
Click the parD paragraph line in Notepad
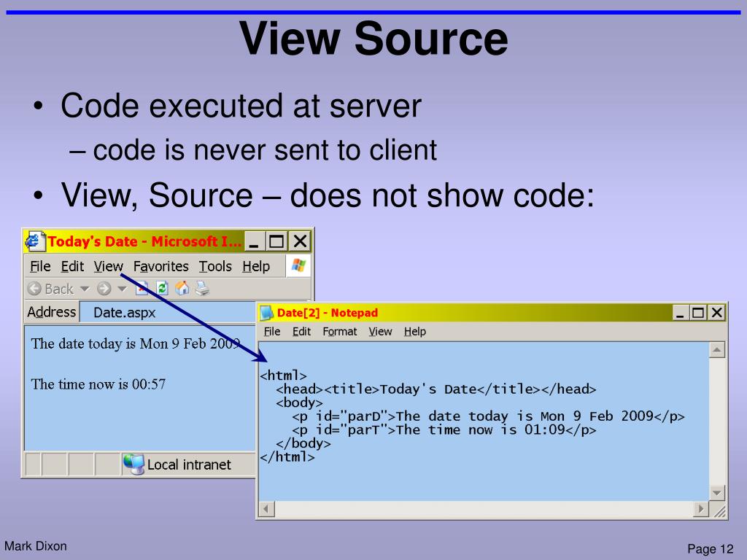(488, 416)
